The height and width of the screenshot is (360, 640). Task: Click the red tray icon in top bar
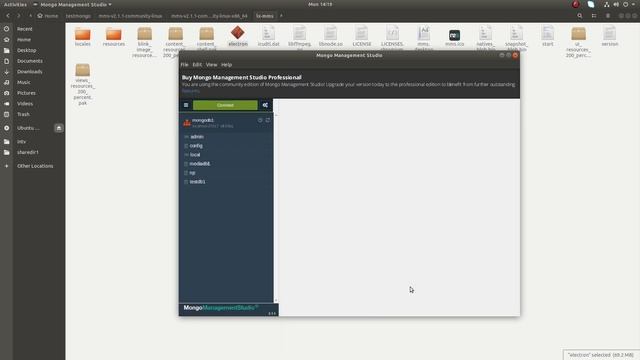point(576,4)
